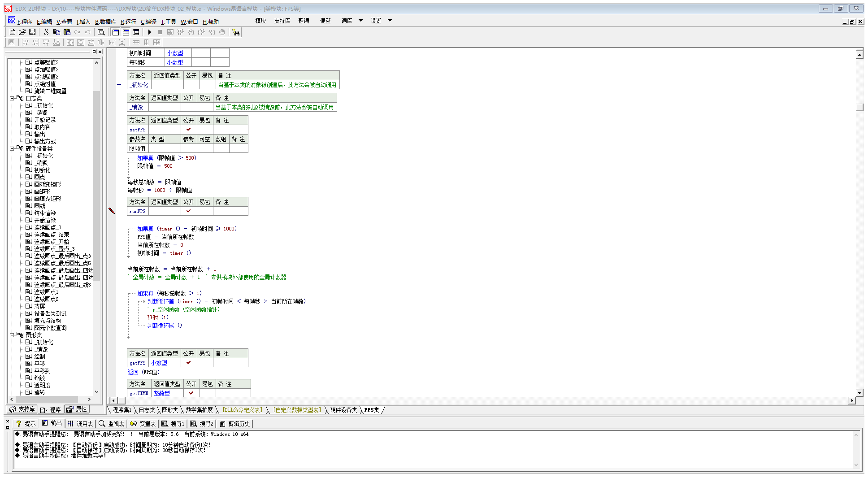868x478 pixels.
Task: Expand the _销毁 method with plus sign
Action: click(x=119, y=107)
